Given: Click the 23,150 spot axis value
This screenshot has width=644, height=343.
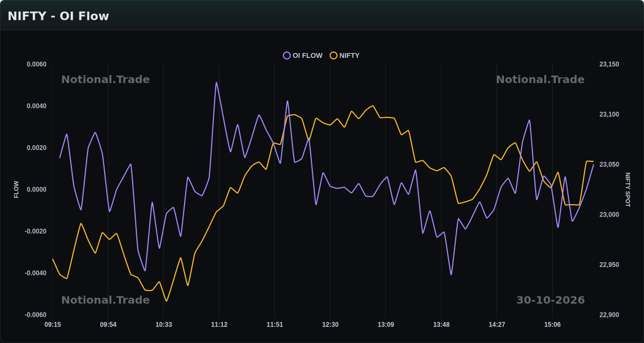Looking at the screenshot, I should click(609, 64).
